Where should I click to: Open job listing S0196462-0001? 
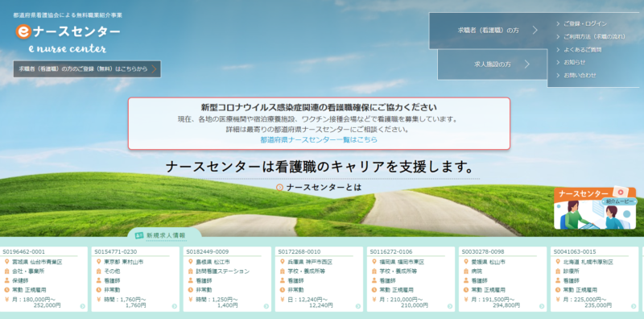pos(44,279)
